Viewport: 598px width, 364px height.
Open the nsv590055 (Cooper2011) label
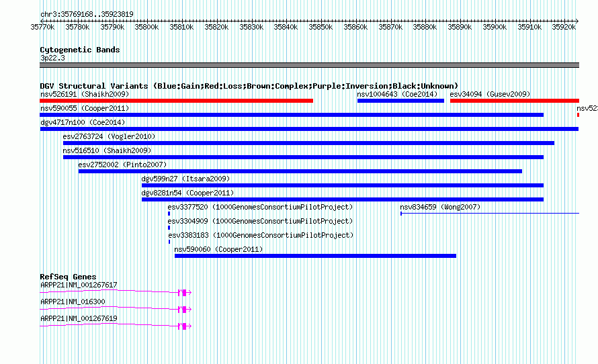pyautogui.click(x=85, y=108)
